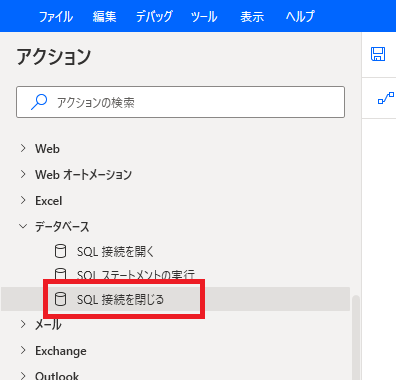Select the SQL 接続を閉じる action
The image size is (396, 380).
(175, 299)
